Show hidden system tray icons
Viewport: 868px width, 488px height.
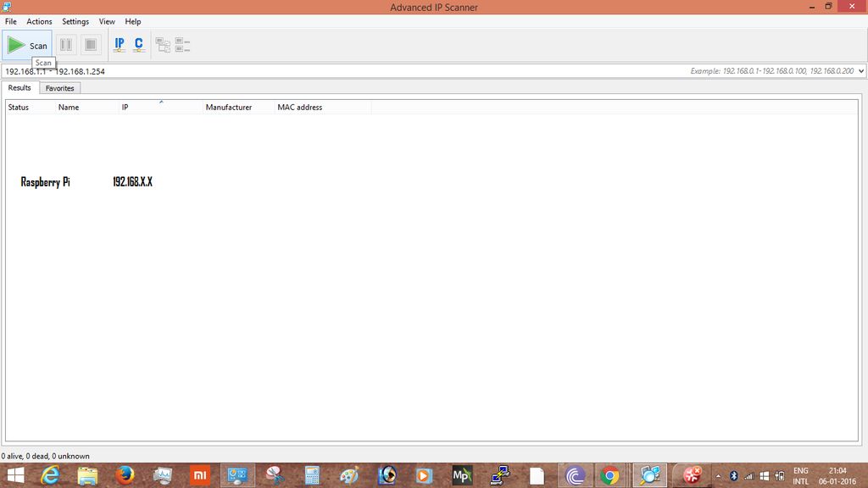click(x=719, y=476)
